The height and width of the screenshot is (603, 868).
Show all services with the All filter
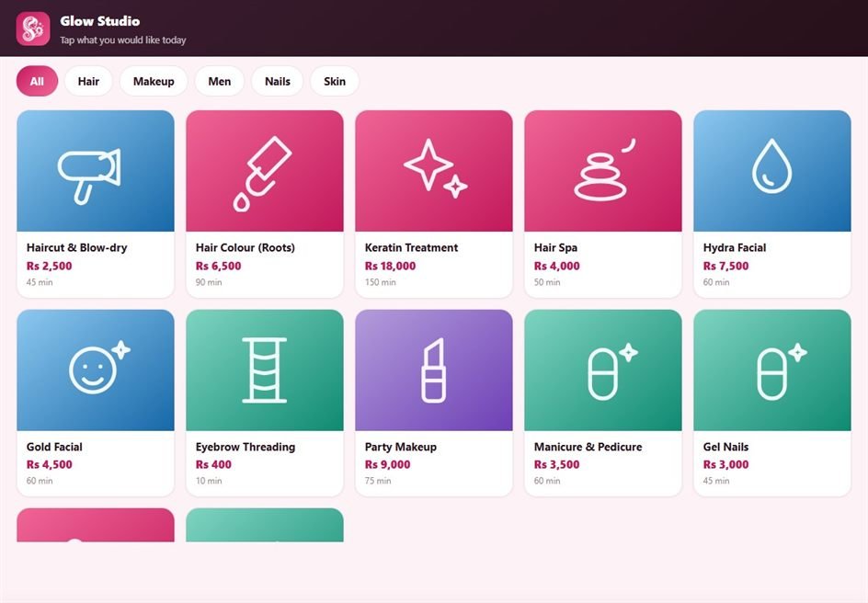pos(37,81)
